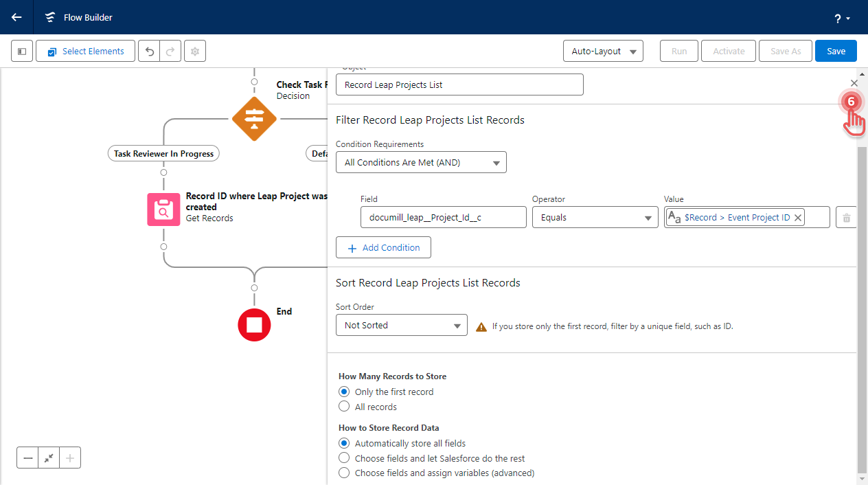The image size is (868, 485).
Task: Click the Add Condition button
Action: click(383, 248)
